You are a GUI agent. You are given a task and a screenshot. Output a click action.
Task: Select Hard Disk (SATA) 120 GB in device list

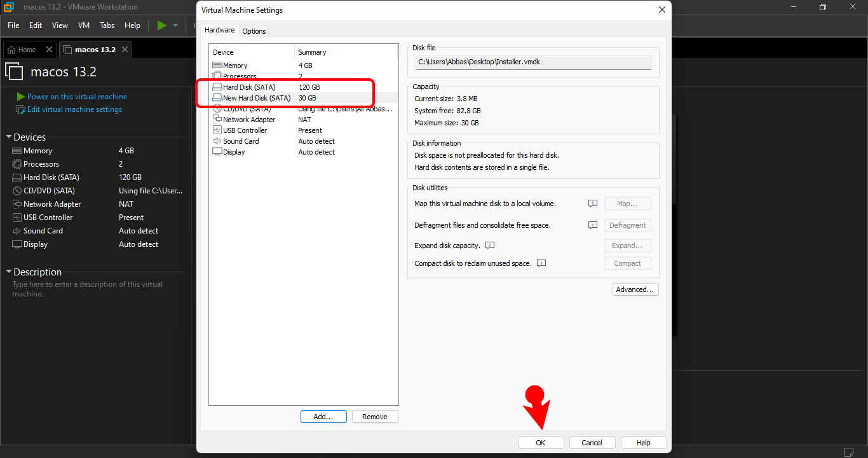[x=303, y=87]
